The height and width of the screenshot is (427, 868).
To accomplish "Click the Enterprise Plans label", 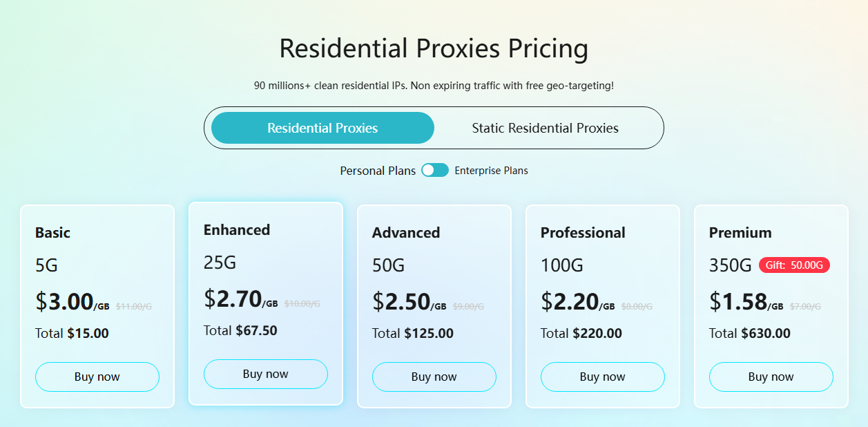I will 491,171.
